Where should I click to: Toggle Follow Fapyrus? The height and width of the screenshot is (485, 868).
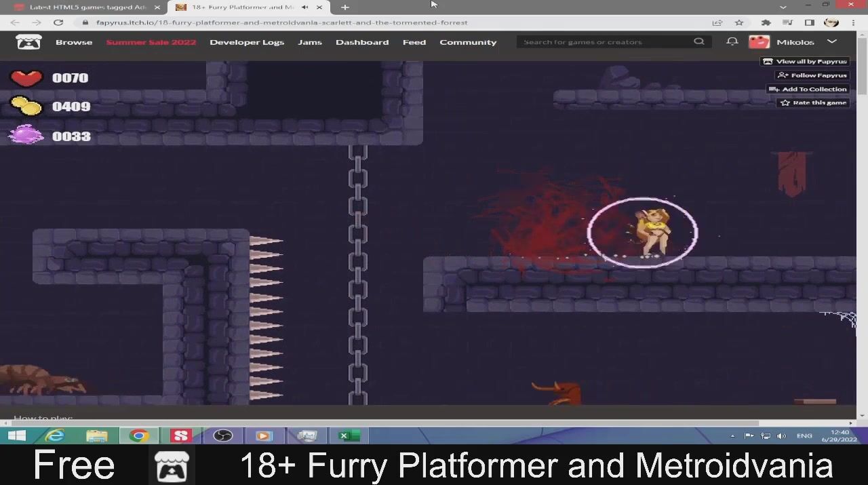pyautogui.click(x=812, y=75)
